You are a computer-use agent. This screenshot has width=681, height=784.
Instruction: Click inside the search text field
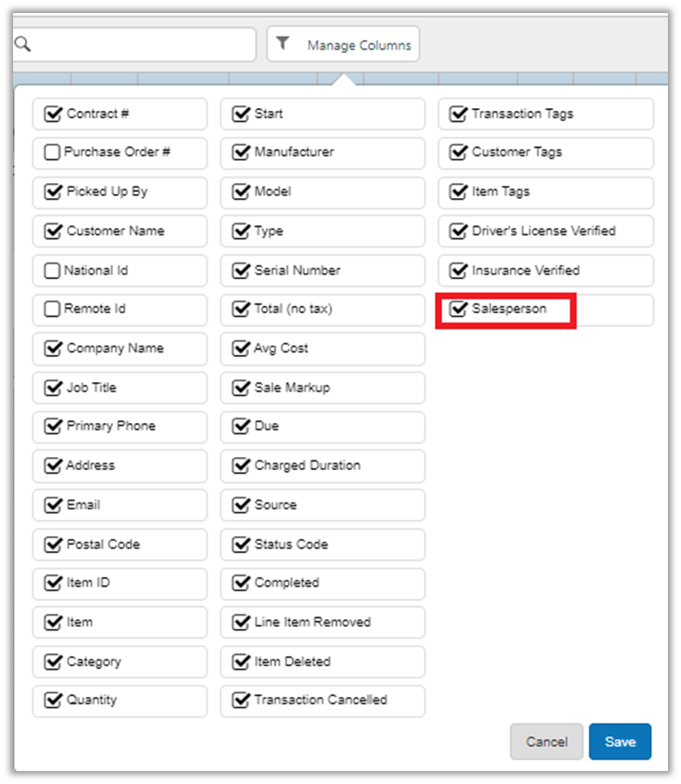(140, 44)
